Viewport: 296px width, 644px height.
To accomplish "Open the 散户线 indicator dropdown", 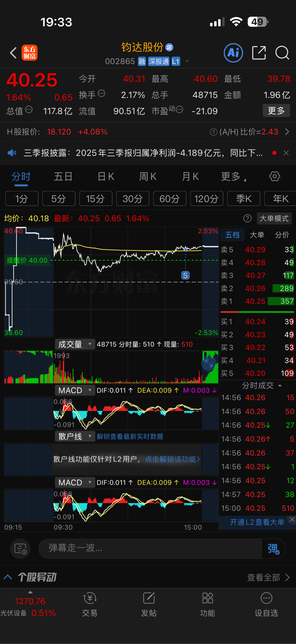I will pos(75,436).
